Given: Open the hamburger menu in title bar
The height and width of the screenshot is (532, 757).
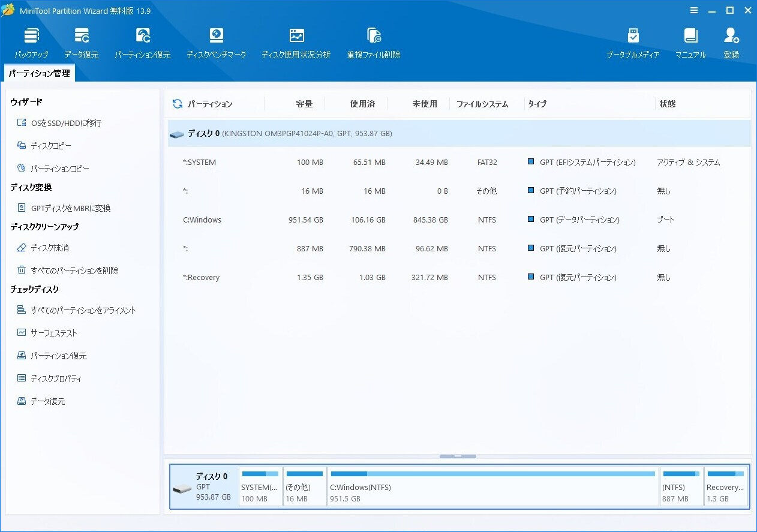Looking at the screenshot, I should pos(694,10).
